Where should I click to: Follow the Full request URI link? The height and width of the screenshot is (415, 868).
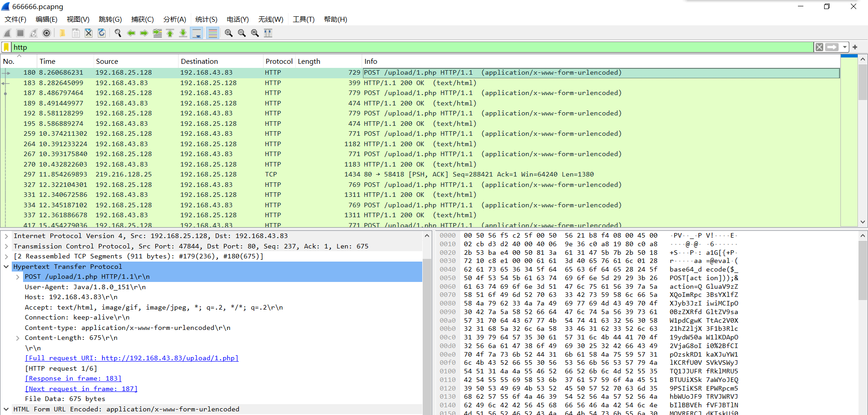(132, 358)
